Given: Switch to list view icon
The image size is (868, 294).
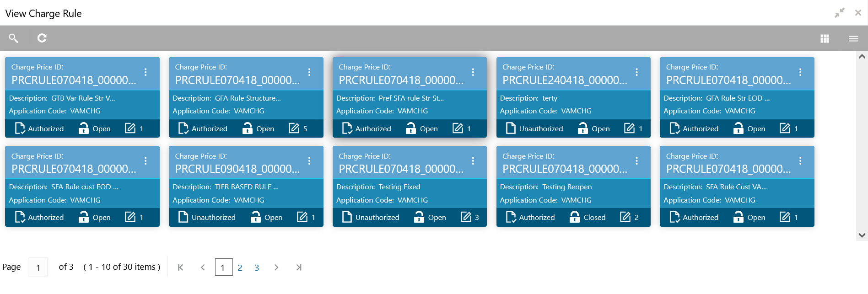Looking at the screenshot, I should [853, 39].
